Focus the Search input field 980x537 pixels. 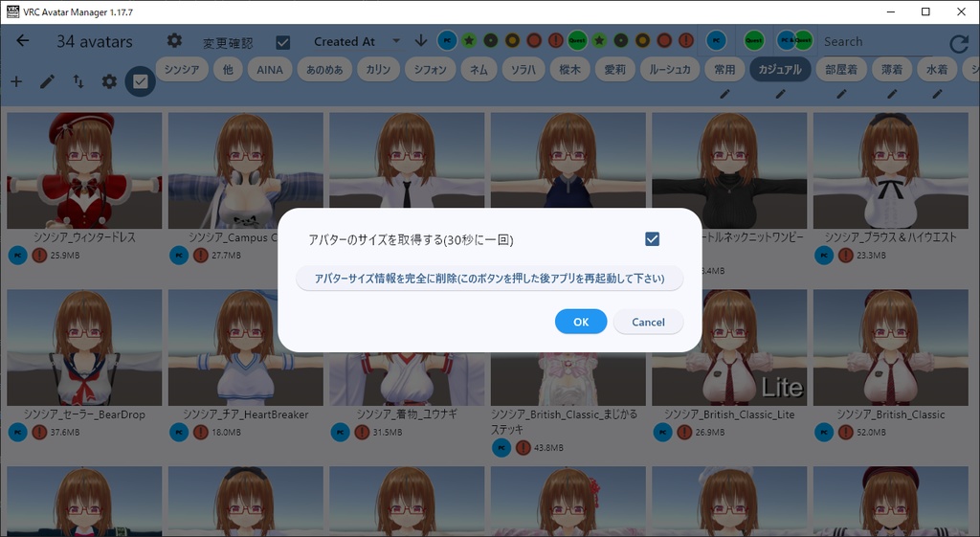[x=878, y=42]
